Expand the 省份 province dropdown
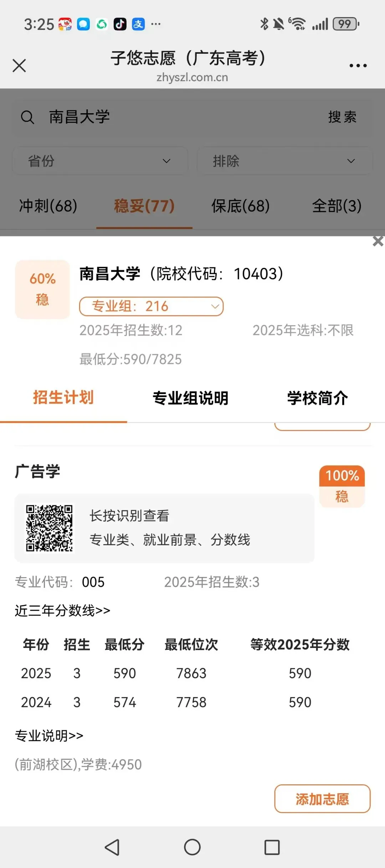This screenshot has width=385, height=868. click(x=100, y=161)
